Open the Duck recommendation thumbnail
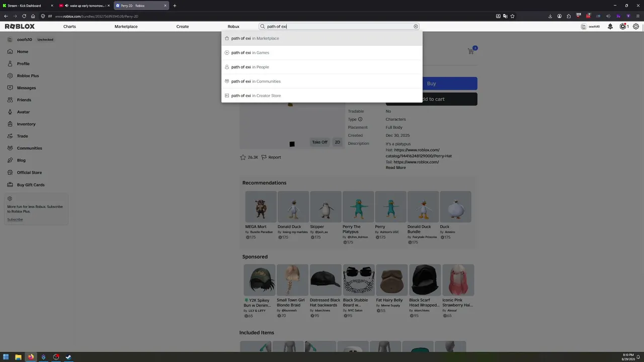The image size is (644, 362). pyautogui.click(x=455, y=207)
